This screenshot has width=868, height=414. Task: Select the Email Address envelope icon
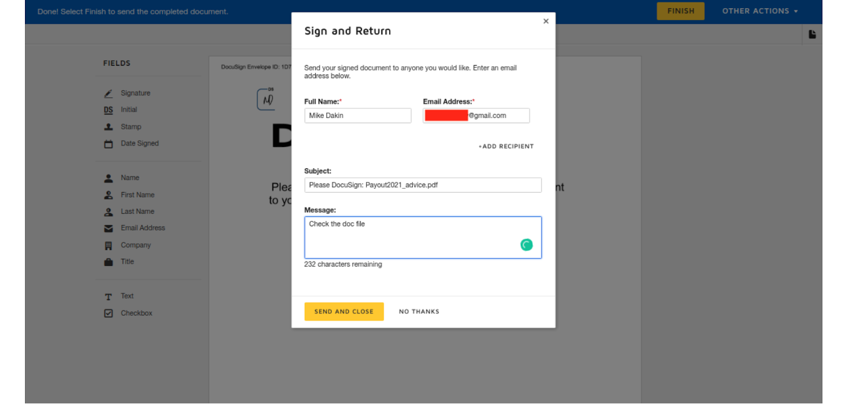click(108, 228)
